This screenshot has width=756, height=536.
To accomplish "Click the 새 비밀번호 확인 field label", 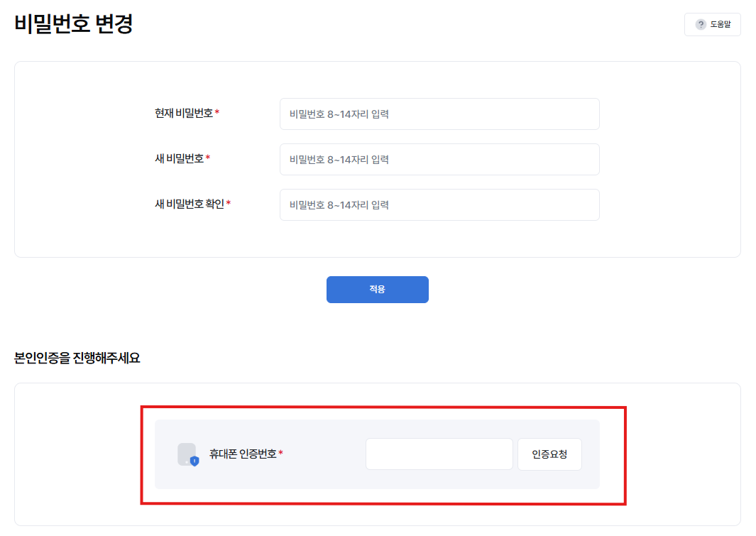I will (190, 204).
